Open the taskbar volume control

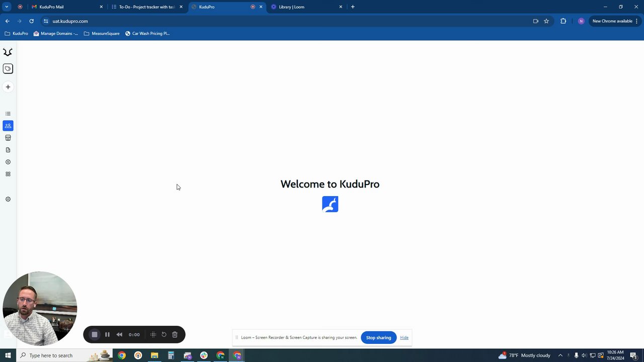point(584,355)
